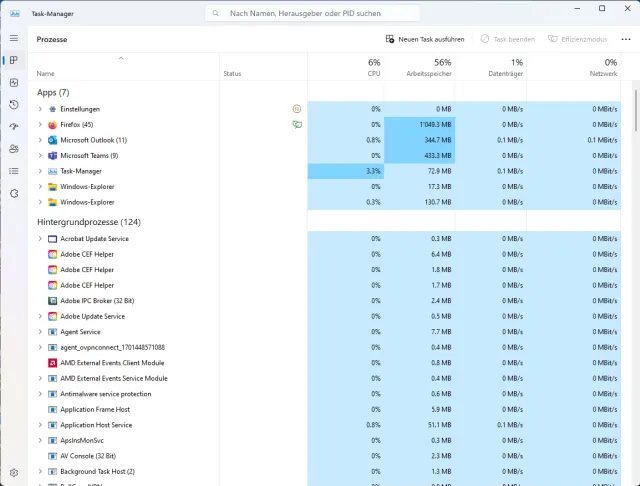Open the hamburger navigation menu
This screenshot has width=640, height=486.
pos(14,38)
